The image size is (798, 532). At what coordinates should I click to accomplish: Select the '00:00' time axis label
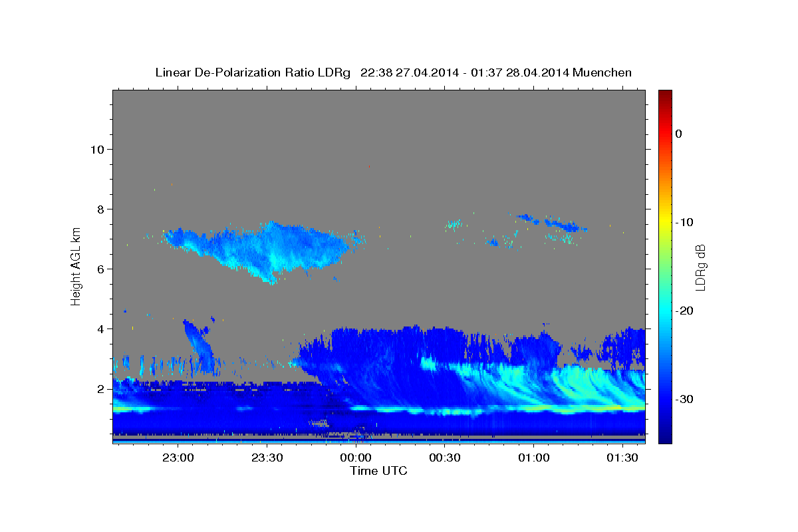pos(356,458)
